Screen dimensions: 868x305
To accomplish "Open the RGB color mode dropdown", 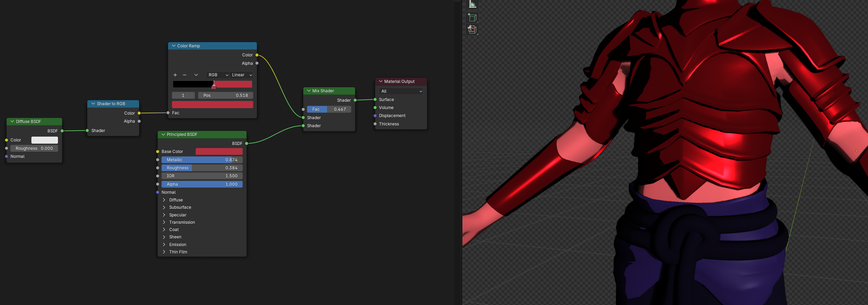I will [x=218, y=75].
